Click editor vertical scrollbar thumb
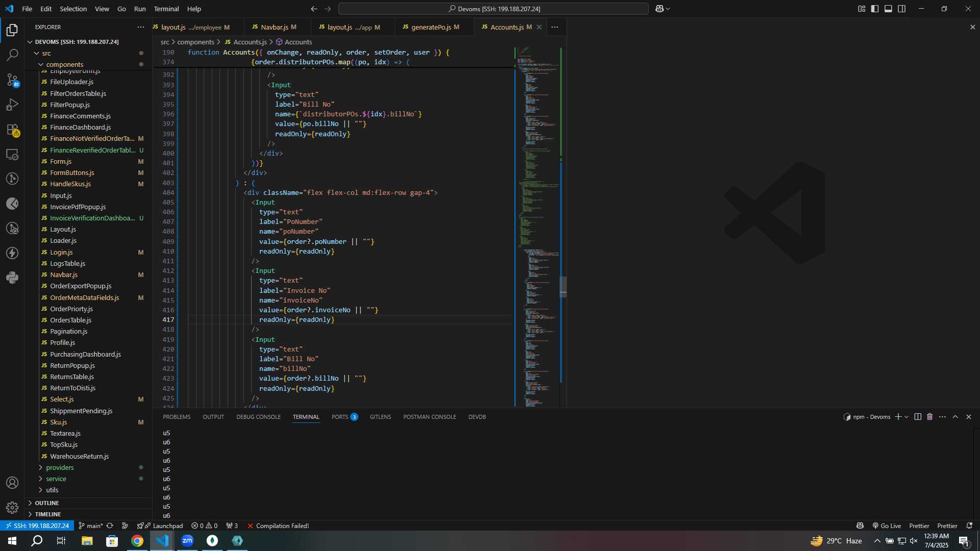The width and height of the screenshot is (980, 551). [563, 286]
